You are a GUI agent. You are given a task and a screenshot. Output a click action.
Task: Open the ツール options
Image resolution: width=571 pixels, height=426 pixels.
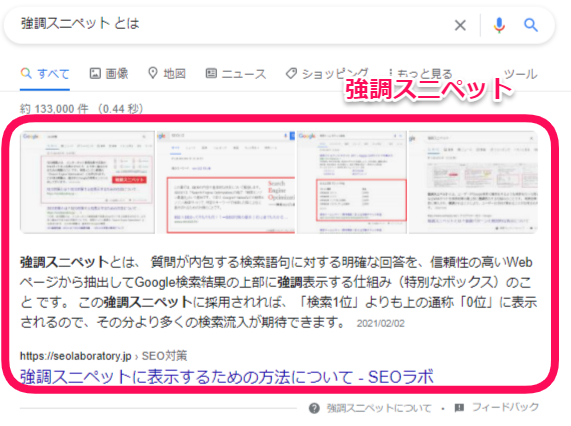(520, 74)
